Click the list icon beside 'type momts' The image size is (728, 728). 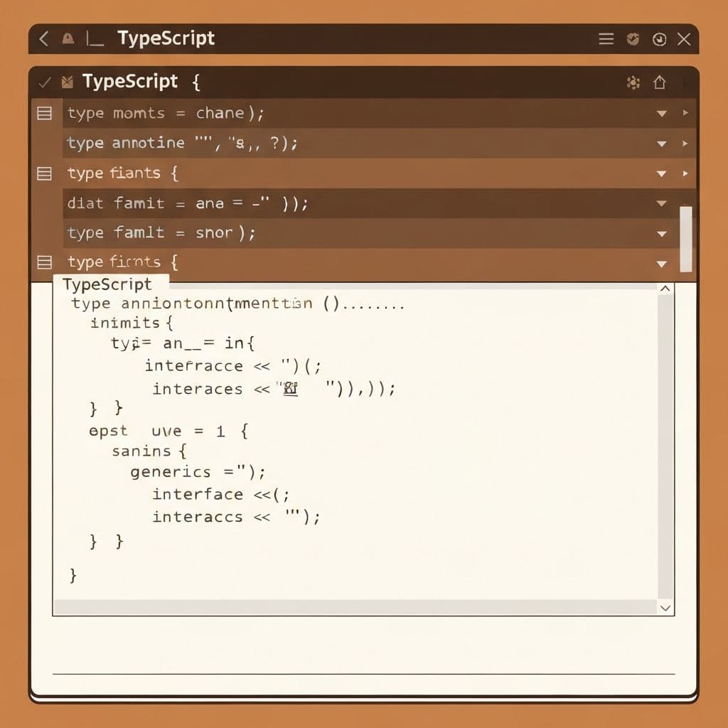point(44,112)
